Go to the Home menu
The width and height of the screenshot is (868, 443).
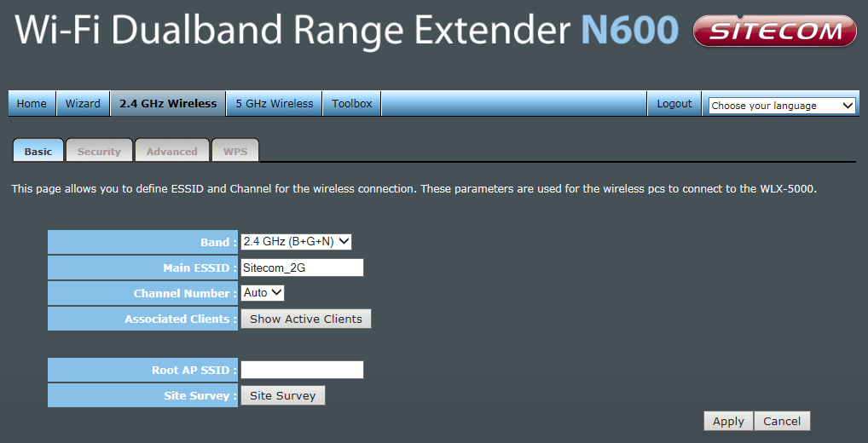pos(32,104)
